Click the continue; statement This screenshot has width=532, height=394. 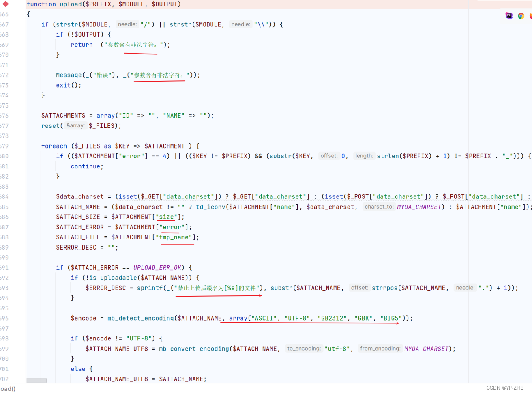click(87, 166)
